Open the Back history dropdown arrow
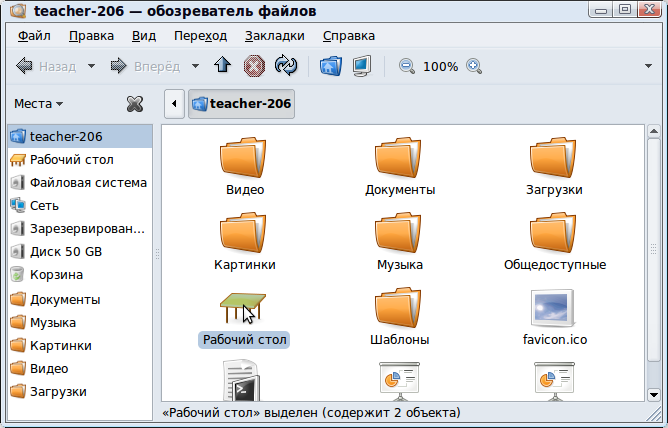The width and height of the screenshot is (668, 428). point(91,66)
